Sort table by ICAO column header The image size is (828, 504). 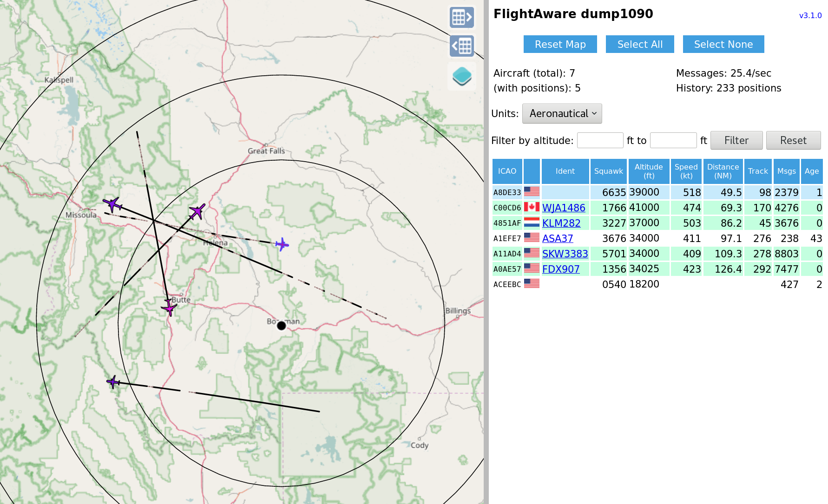[x=507, y=171]
